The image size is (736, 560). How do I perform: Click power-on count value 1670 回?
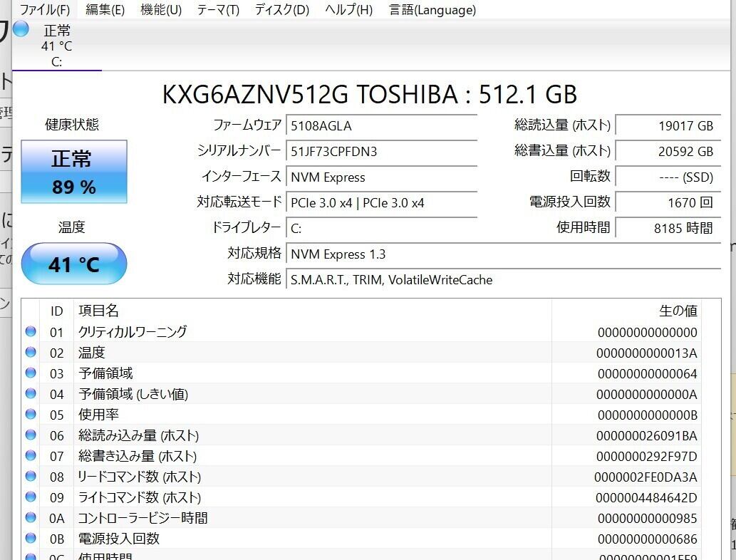[x=668, y=203]
